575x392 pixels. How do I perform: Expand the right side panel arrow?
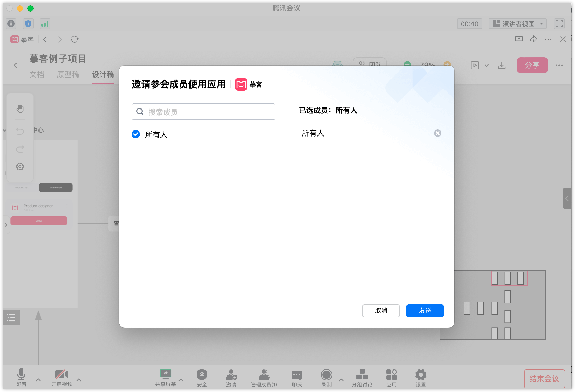[x=567, y=198]
